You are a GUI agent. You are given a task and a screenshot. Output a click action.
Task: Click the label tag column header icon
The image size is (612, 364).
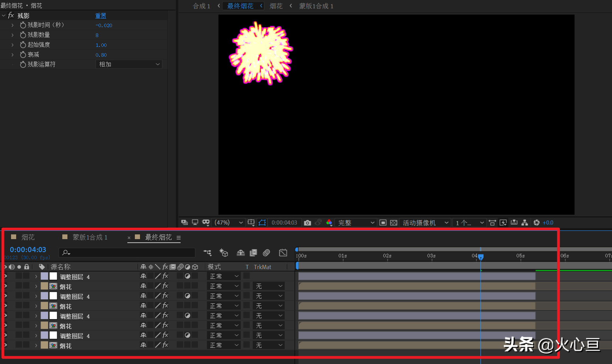pyautogui.click(x=42, y=267)
